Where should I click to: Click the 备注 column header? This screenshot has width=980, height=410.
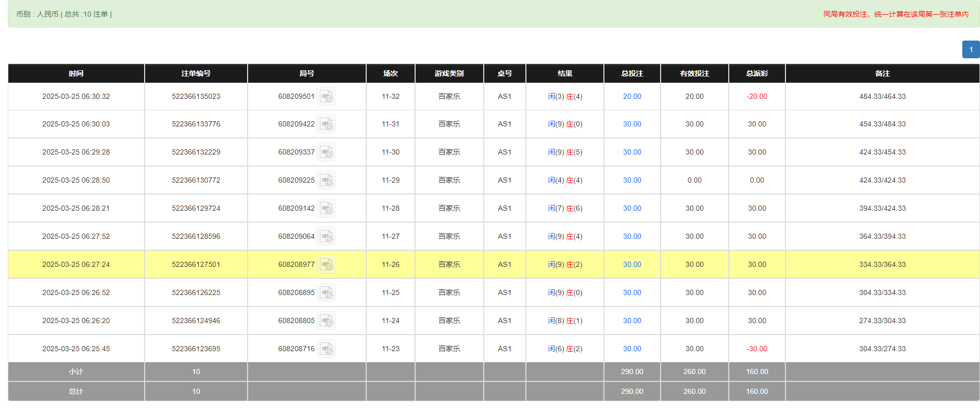click(x=882, y=73)
